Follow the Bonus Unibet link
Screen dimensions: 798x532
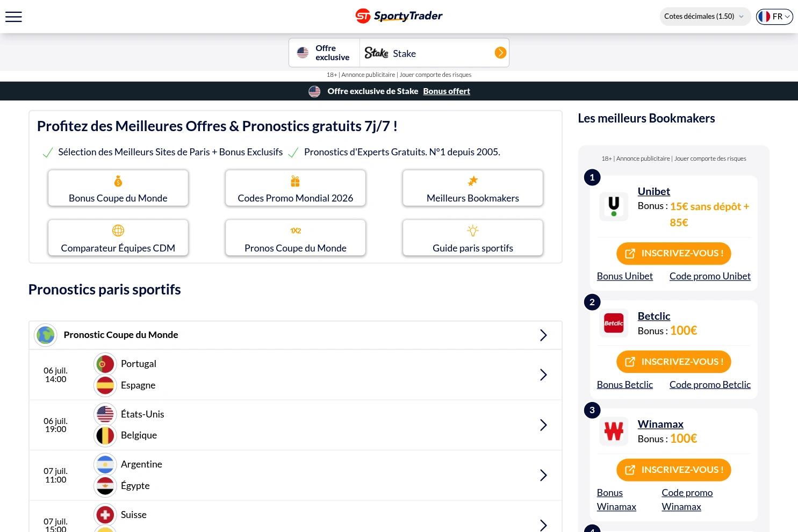[x=625, y=276]
